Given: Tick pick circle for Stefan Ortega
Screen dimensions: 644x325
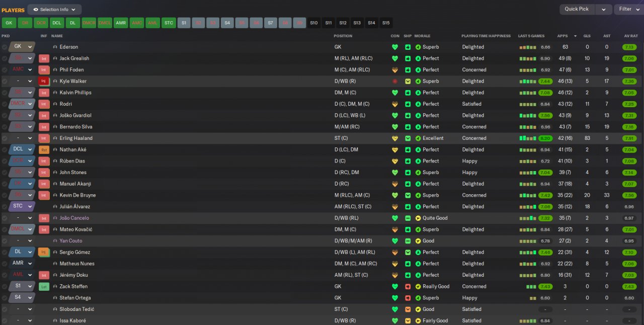Looking at the screenshot, I should [x=5, y=298].
